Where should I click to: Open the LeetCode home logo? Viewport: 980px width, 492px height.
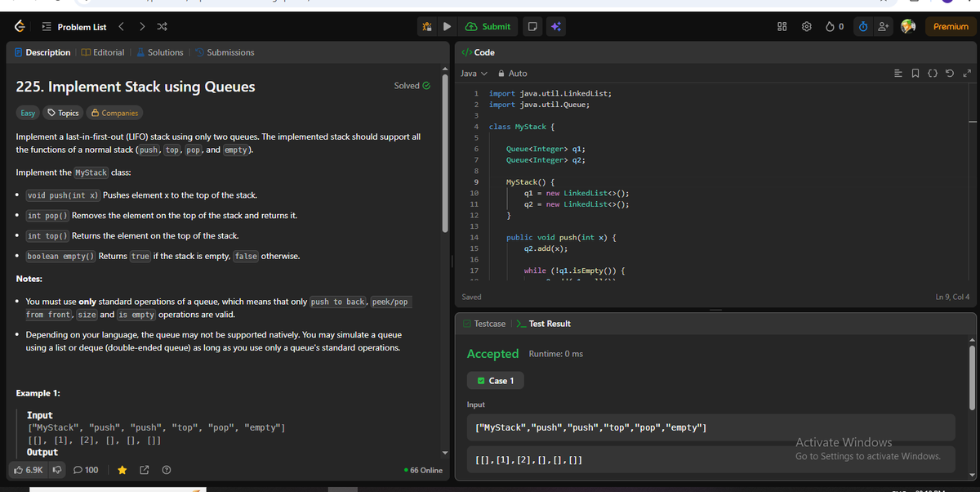(20, 27)
